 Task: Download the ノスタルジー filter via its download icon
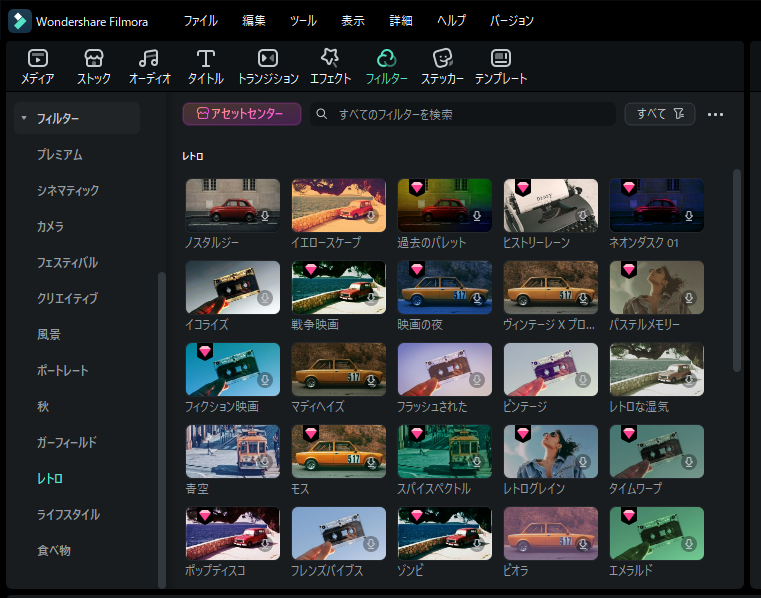(266, 216)
